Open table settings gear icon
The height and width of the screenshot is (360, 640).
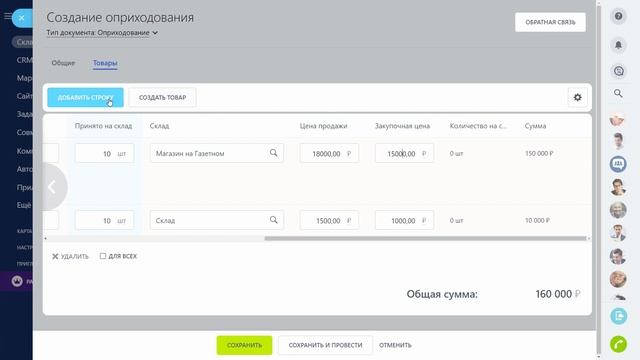[578, 98]
